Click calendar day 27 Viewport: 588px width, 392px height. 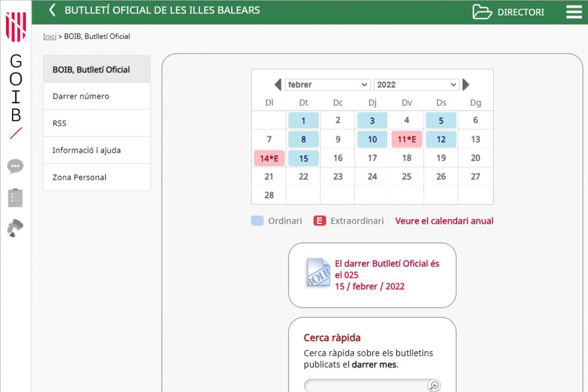point(475,177)
